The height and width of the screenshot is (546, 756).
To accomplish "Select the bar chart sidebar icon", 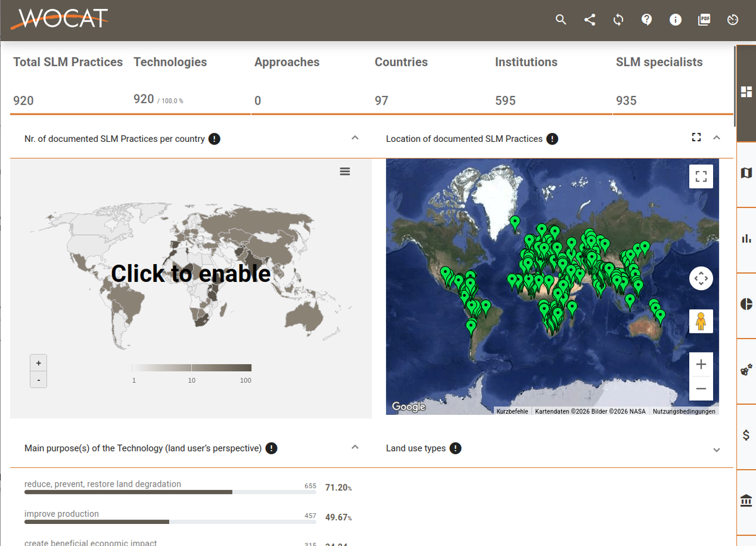I will (x=747, y=238).
